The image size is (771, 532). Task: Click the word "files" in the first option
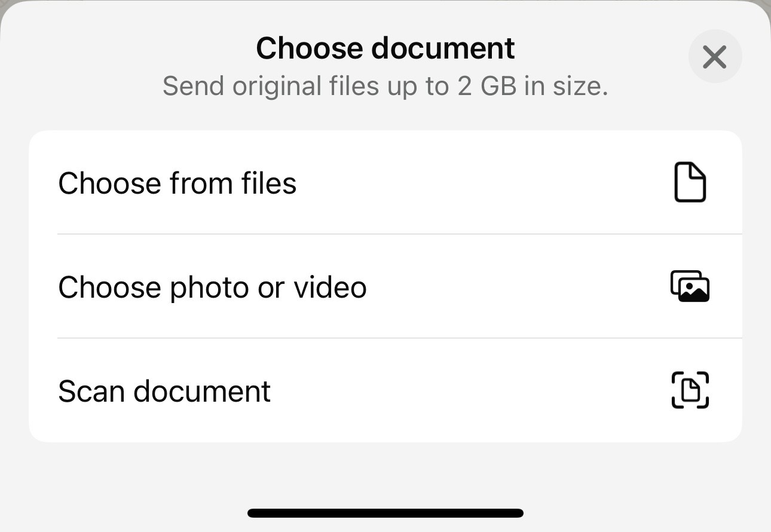269,183
